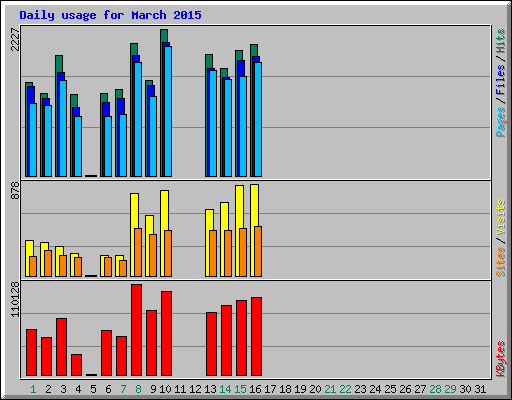Click day 24 on the date axis

[375, 389]
